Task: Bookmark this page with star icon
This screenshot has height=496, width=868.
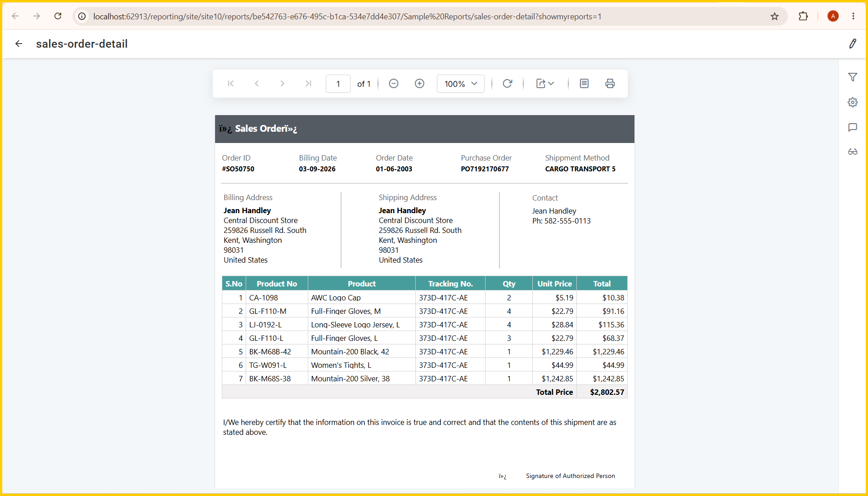Action: [774, 16]
